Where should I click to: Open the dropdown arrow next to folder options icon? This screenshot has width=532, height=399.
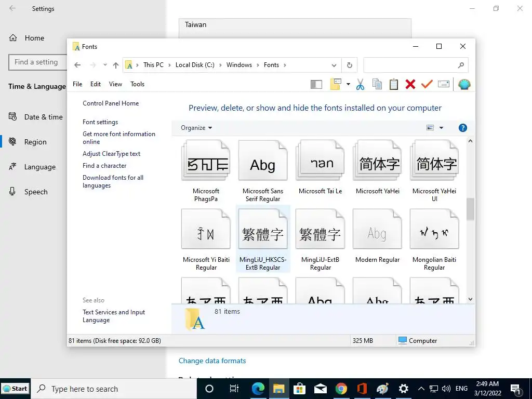tap(348, 84)
